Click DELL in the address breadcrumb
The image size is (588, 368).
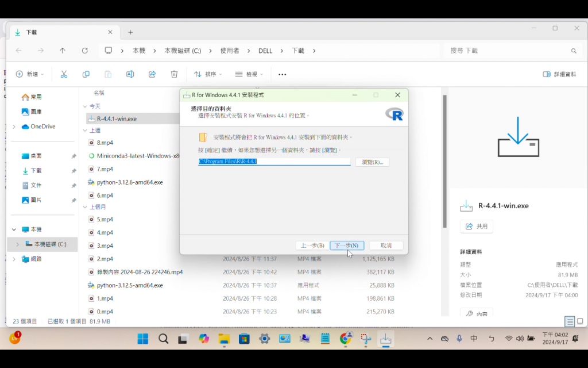[x=265, y=51]
